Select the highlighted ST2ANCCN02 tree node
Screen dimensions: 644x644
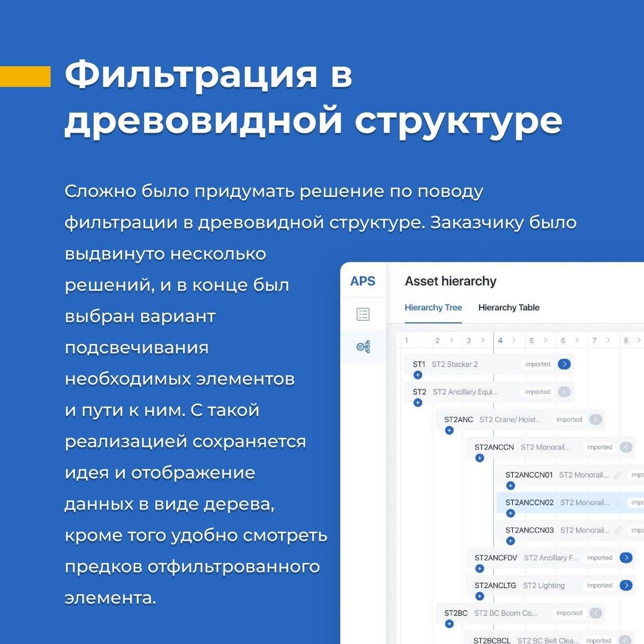click(x=570, y=503)
